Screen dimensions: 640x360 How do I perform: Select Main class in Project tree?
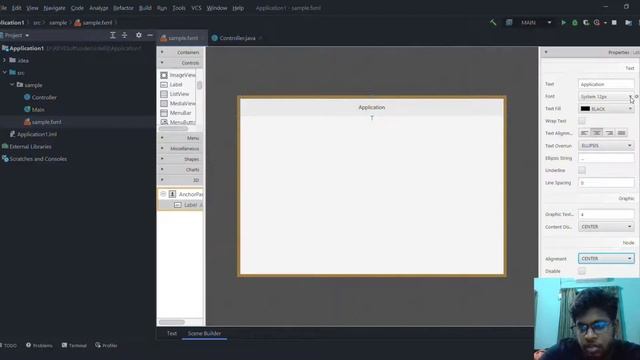click(34, 109)
